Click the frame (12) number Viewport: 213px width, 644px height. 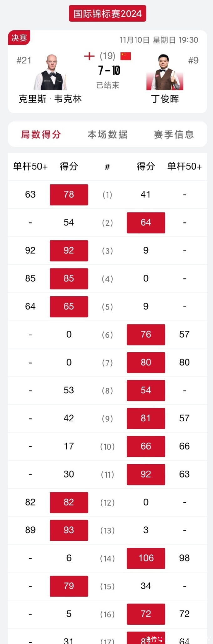click(107, 503)
